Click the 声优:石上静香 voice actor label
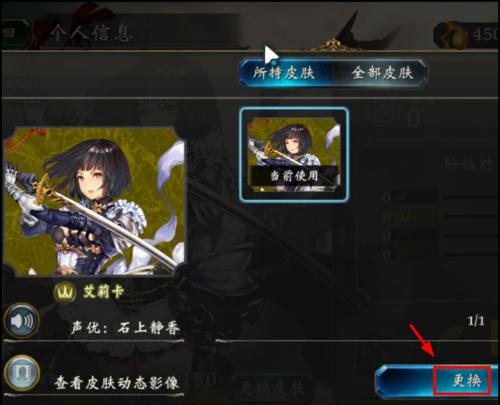The height and width of the screenshot is (405, 500). 125,328
